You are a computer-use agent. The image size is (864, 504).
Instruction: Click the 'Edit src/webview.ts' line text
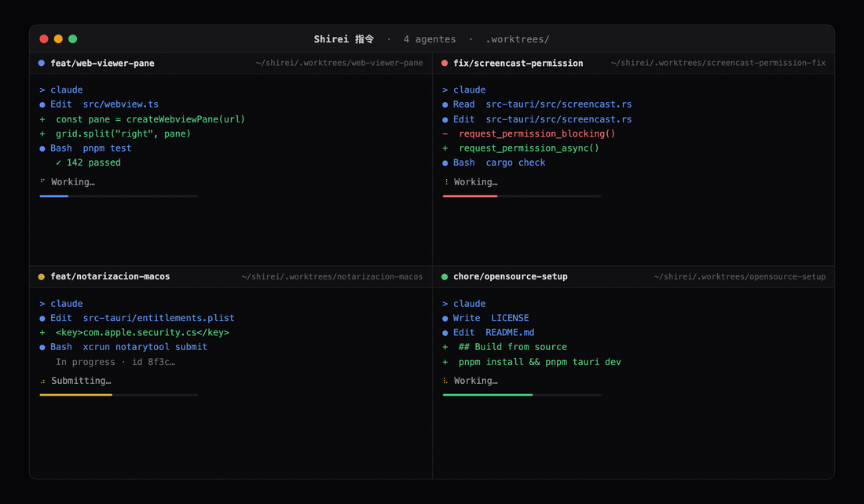pyautogui.click(x=104, y=104)
